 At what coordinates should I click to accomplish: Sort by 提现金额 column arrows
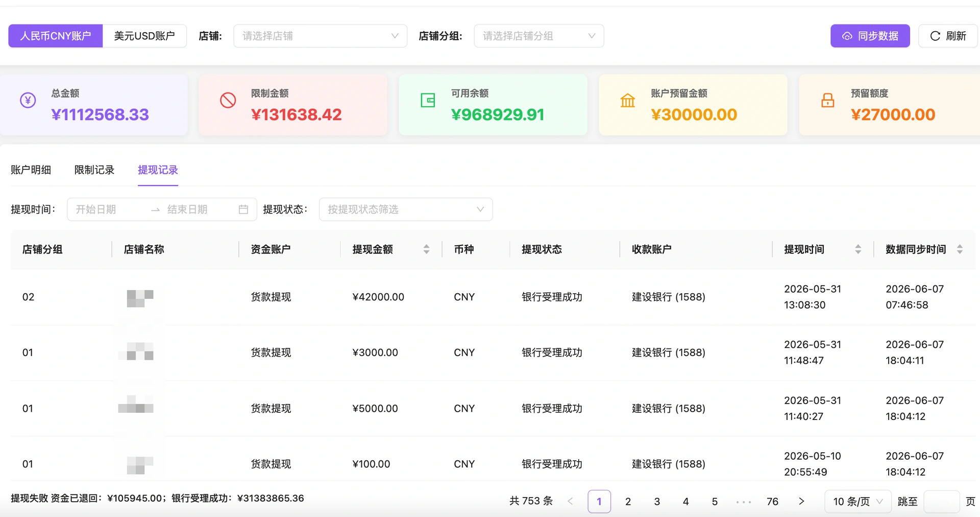[x=426, y=249]
